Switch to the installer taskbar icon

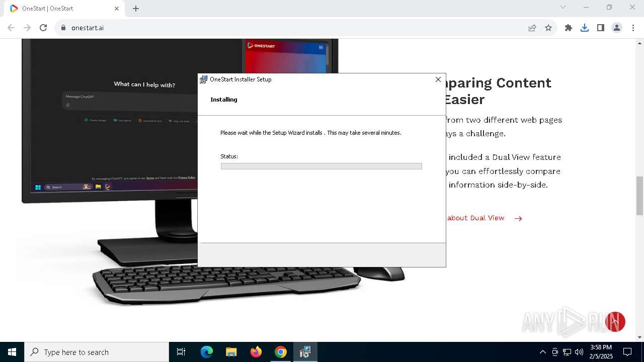pyautogui.click(x=305, y=352)
